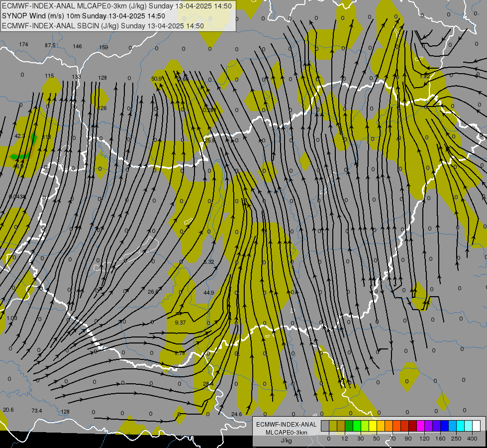Click the white legend swatch at scale end
Screen dimensions: 487x448
pos(477,426)
